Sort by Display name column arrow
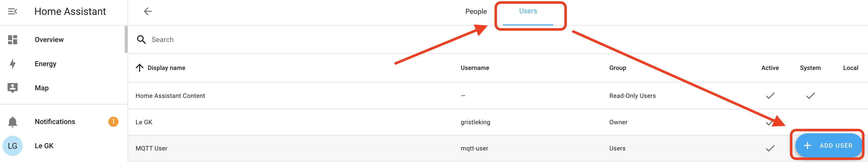 [x=140, y=68]
